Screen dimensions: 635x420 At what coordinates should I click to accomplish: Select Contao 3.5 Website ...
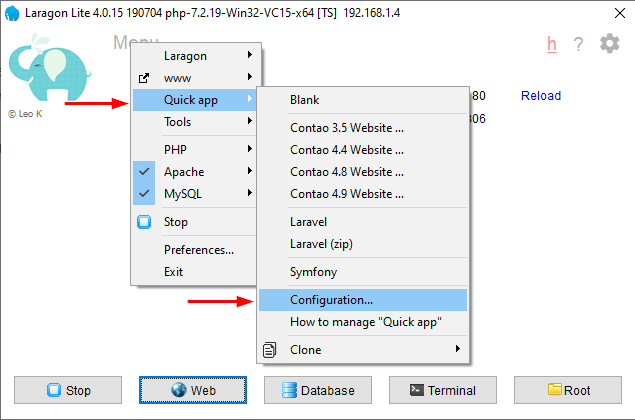click(363, 128)
